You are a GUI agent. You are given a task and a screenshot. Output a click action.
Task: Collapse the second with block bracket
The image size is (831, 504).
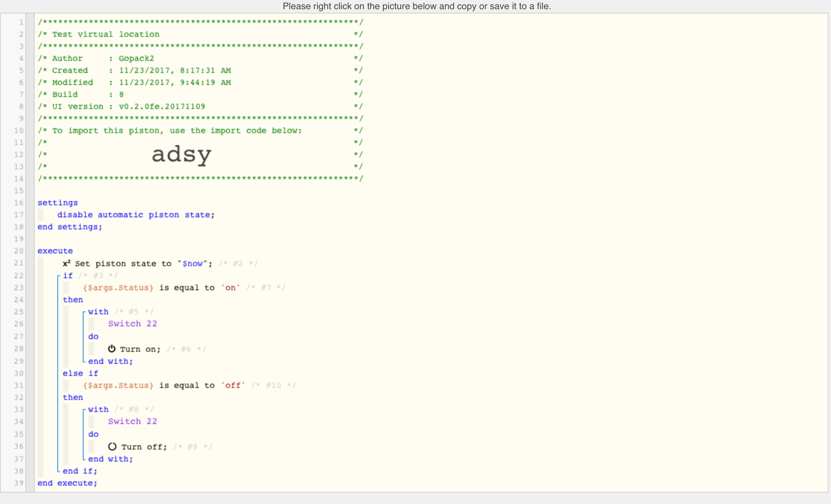point(84,410)
